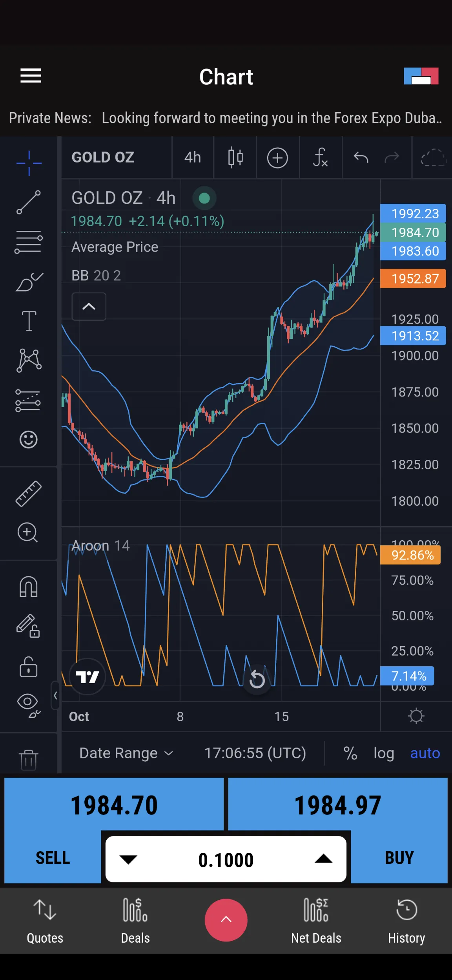
Task: Redo the last chart action
Action: [392, 157]
